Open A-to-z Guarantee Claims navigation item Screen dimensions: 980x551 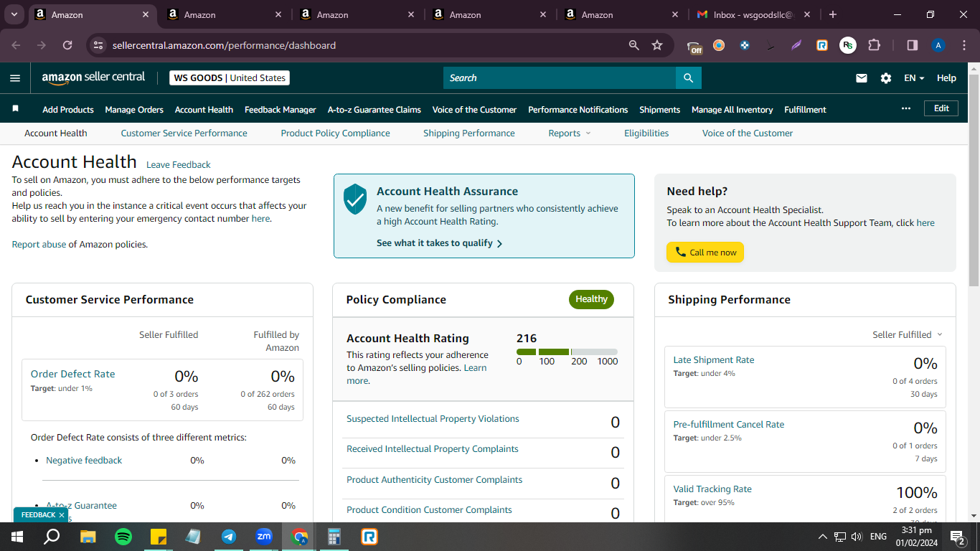(374, 110)
